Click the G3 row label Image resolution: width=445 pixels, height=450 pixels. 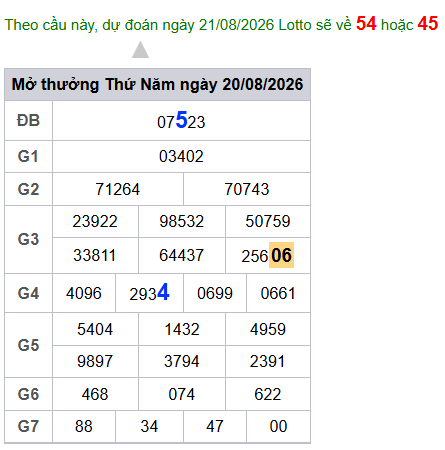28,239
